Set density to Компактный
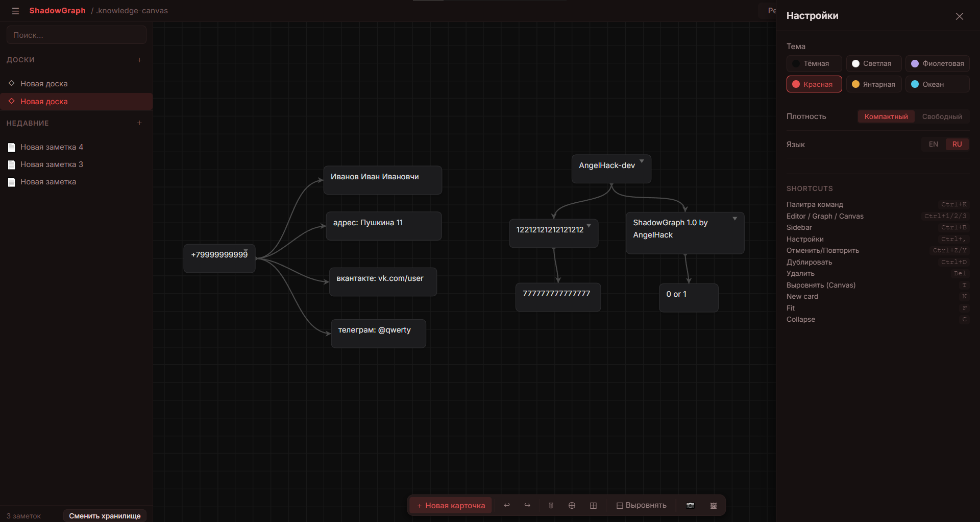The height and width of the screenshot is (522, 980). point(886,116)
